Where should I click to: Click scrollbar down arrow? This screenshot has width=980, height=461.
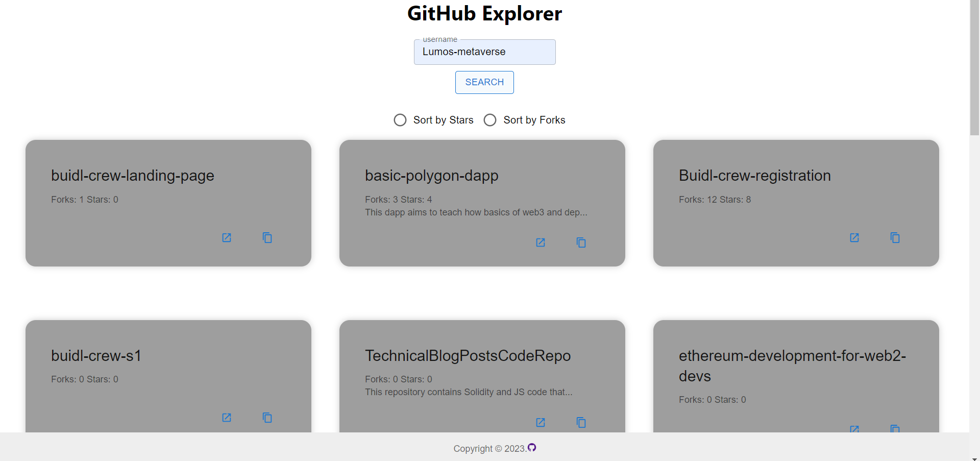tap(974, 458)
